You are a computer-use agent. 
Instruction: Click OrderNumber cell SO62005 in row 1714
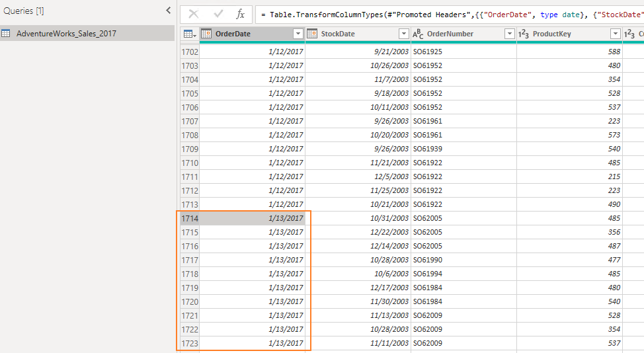tap(463, 218)
